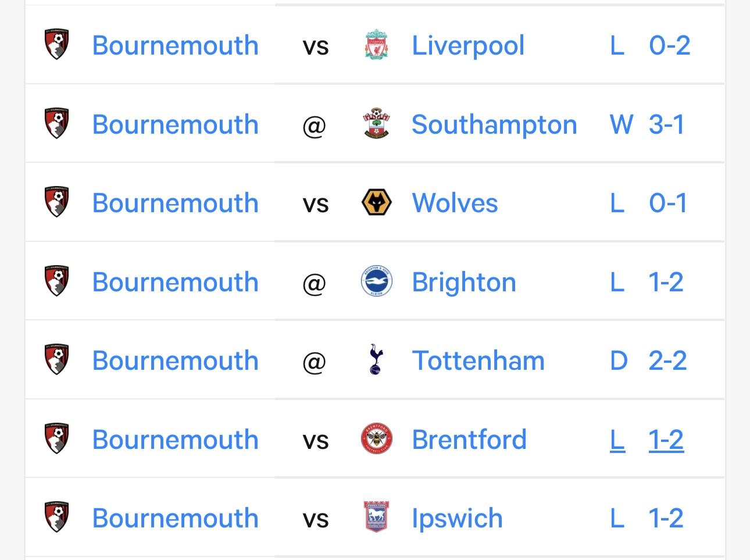Click the Tottenham club crest
The height and width of the screenshot is (560, 750).
376,360
